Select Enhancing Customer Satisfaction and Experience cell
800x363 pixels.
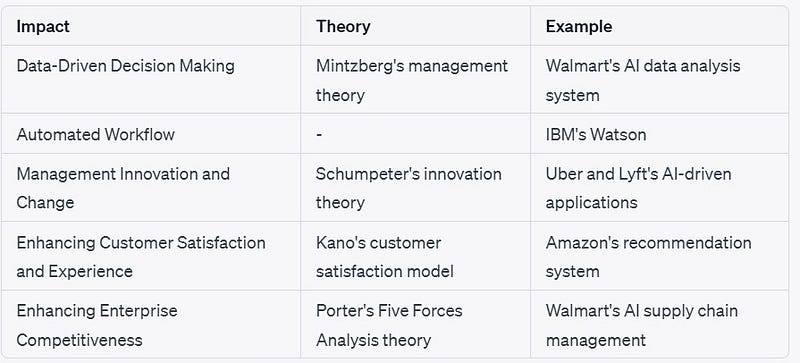pyautogui.click(x=151, y=256)
